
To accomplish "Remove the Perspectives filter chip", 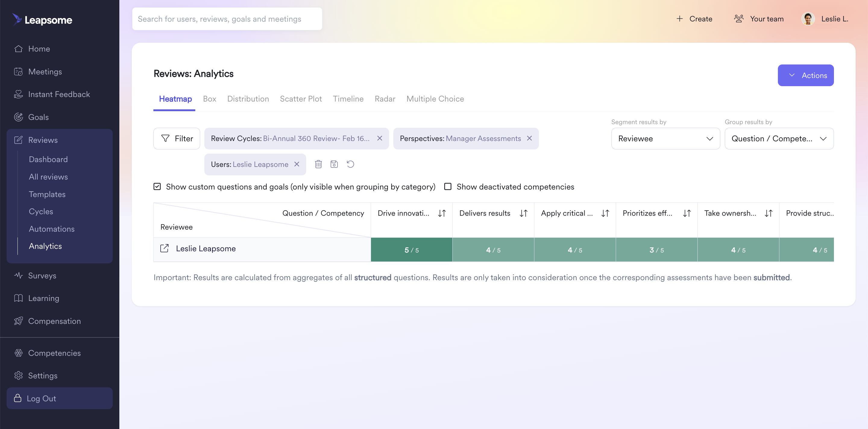I will coord(529,138).
